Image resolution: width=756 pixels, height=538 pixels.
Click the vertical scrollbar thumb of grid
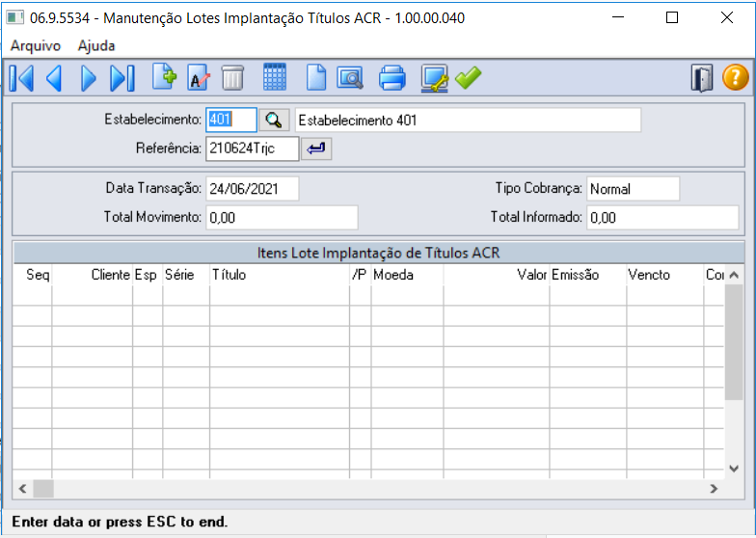[x=734, y=342]
